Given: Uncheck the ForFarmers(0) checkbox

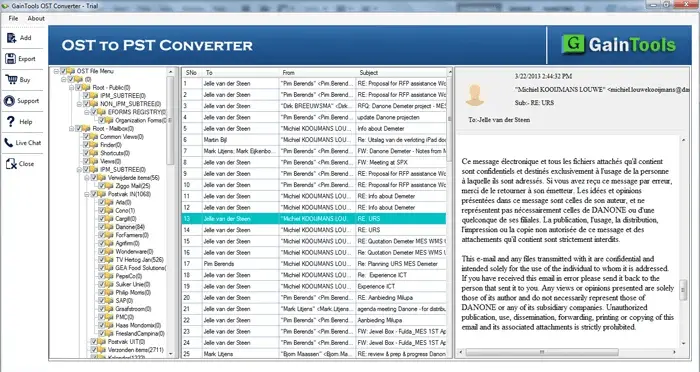Looking at the screenshot, I should [x=102, y=235].
